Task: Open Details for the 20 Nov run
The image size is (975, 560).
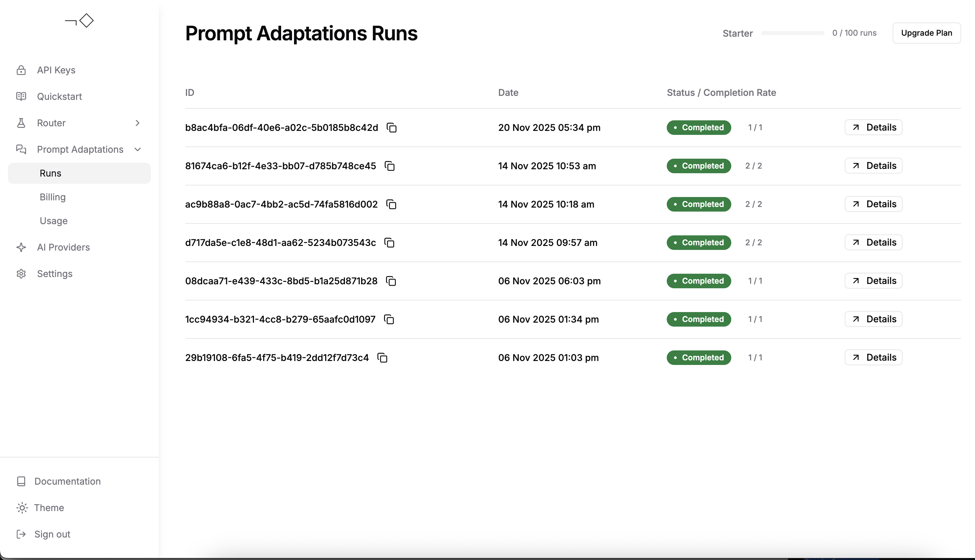Action: coord(873,127)
